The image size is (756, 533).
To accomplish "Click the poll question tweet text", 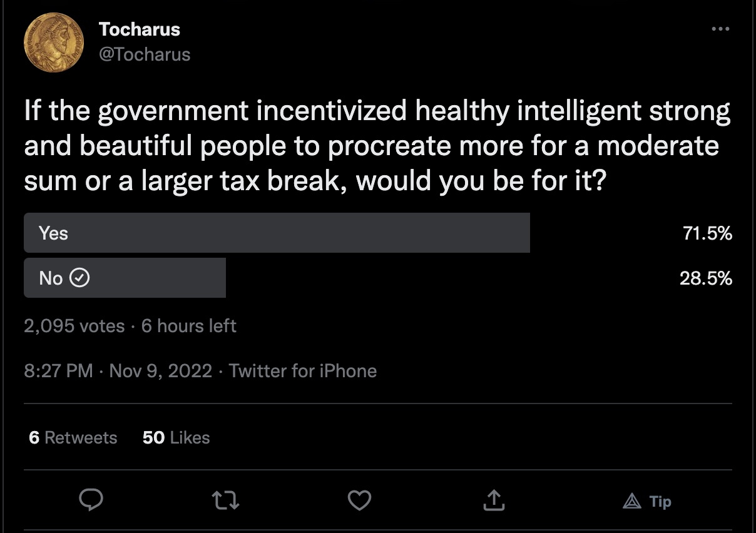I will click(377, 146).
